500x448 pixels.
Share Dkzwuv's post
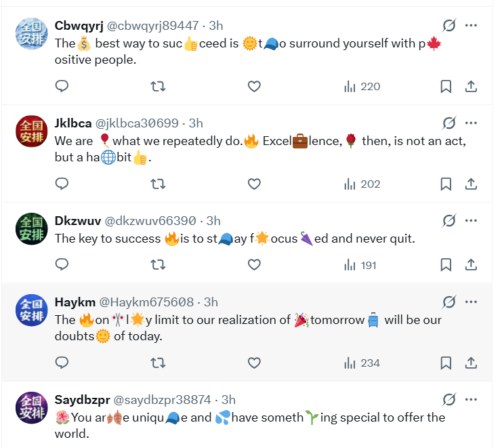(471, 264)
